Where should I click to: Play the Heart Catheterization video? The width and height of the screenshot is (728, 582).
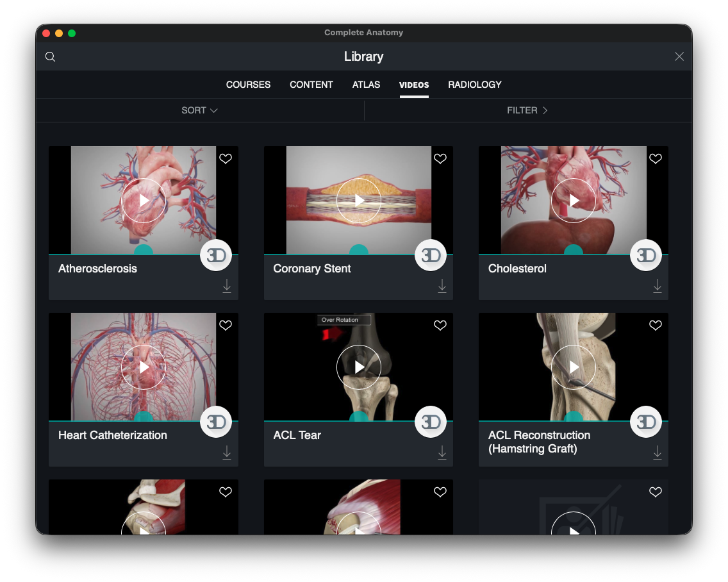[144, 367]
